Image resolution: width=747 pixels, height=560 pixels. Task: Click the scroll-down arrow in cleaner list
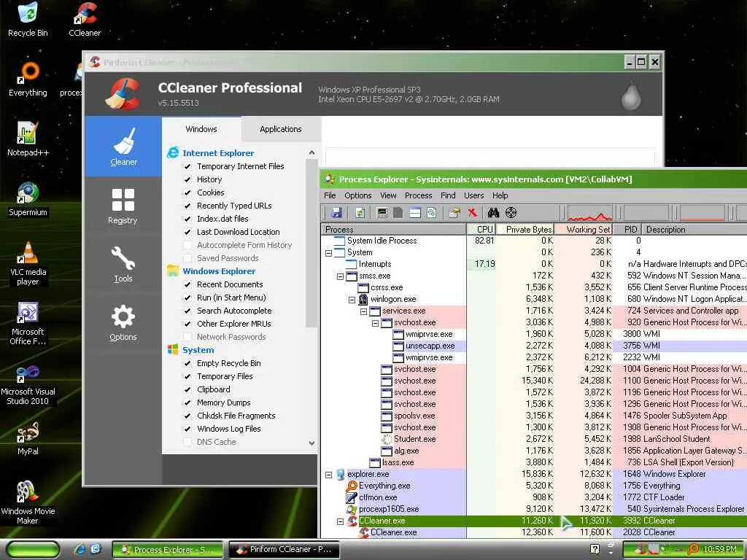(311, 443)
